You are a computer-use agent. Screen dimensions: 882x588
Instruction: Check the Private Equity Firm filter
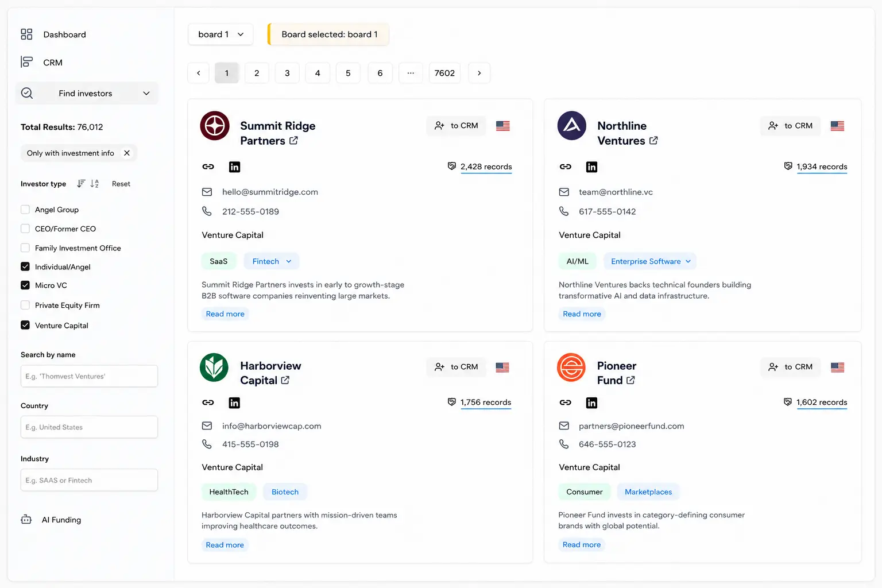pos(25,305)
